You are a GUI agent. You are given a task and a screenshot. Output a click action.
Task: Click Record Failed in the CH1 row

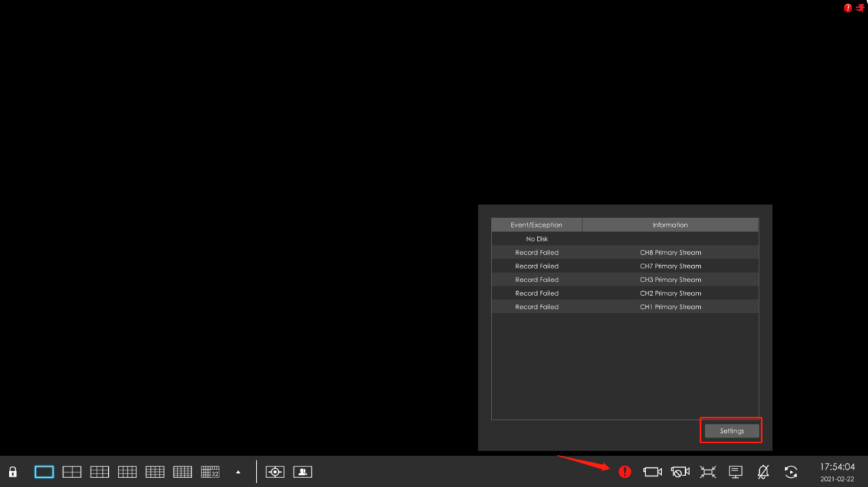[x=537, y=307]
